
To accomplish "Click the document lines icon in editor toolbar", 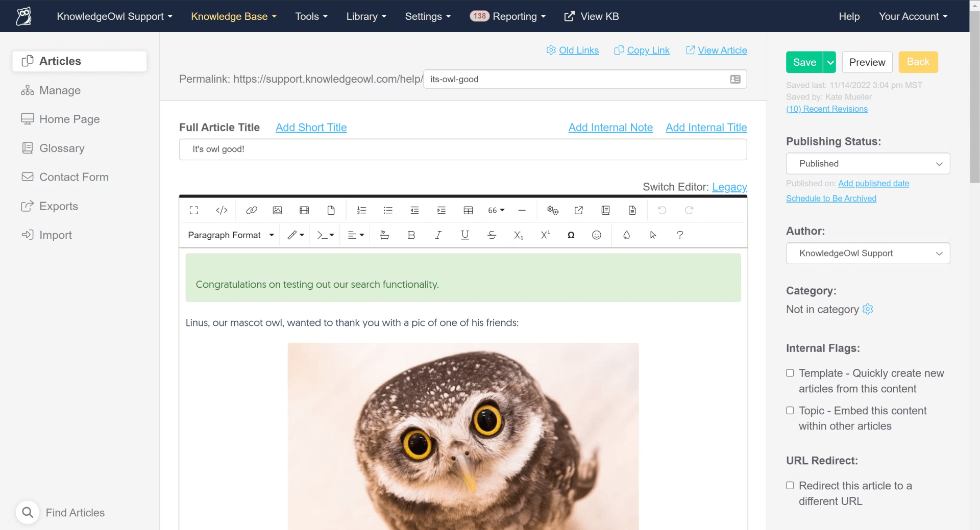I will (x=632, y=210).
